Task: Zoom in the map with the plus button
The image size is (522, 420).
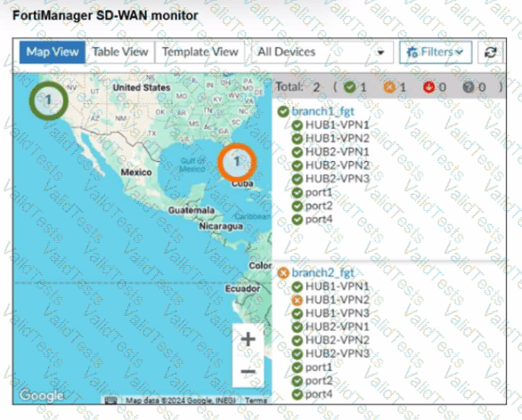Action: (x=248, y=340)
